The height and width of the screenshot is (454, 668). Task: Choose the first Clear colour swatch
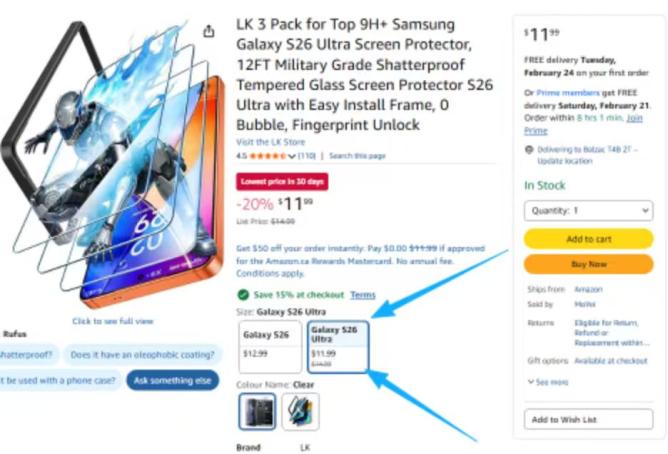point(257,412)
